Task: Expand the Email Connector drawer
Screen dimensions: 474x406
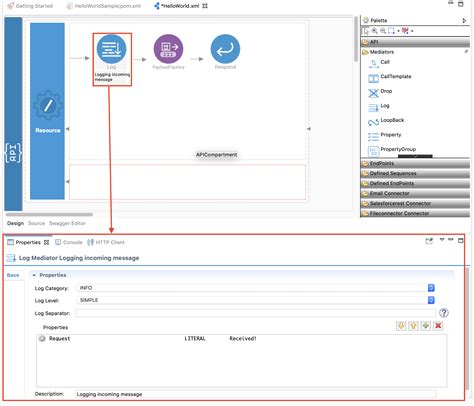Action: coord(415,193)
